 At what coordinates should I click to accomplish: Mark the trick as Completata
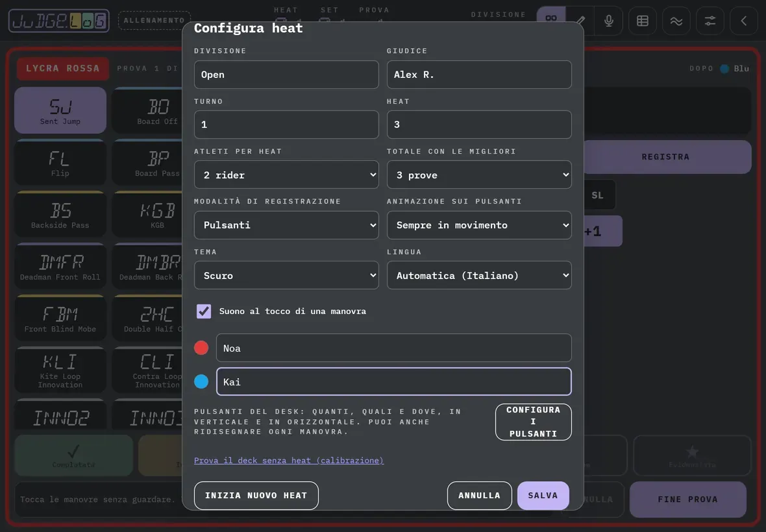pyautogui.click(x=74, y=455)
